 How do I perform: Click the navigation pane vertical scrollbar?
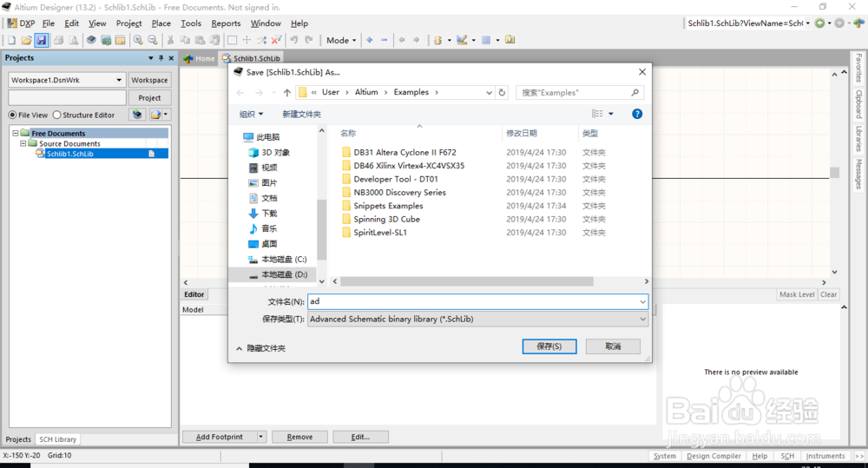[322, 230]
